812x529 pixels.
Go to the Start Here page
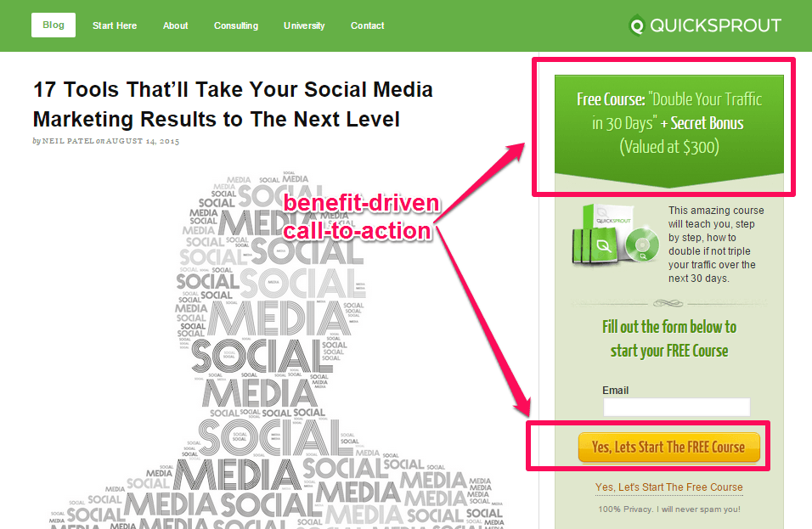(x=115, y=25)
